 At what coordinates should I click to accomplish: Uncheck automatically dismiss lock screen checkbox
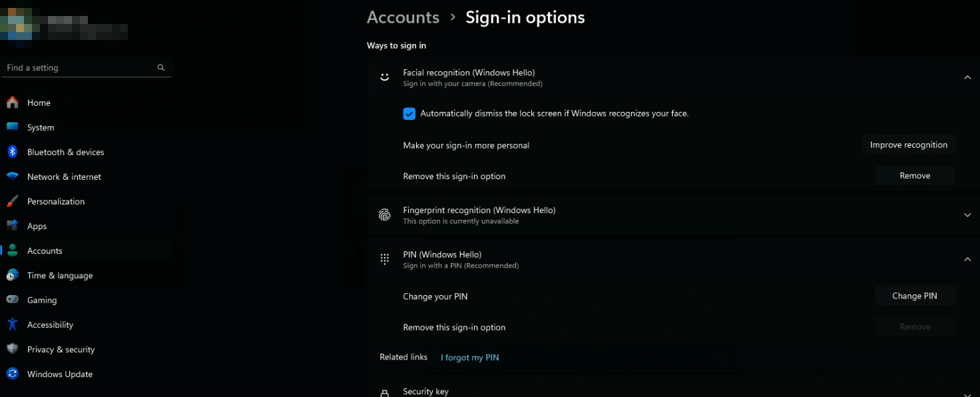(x=409, y=113)
